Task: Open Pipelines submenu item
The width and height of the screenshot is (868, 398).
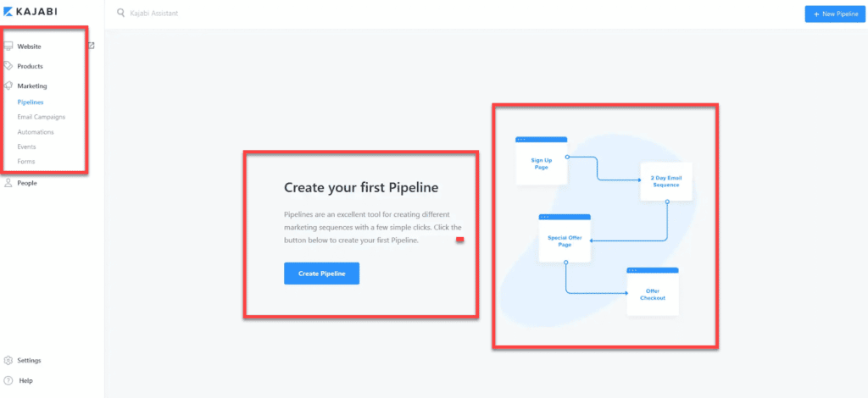Action: (x=31, y=102)
